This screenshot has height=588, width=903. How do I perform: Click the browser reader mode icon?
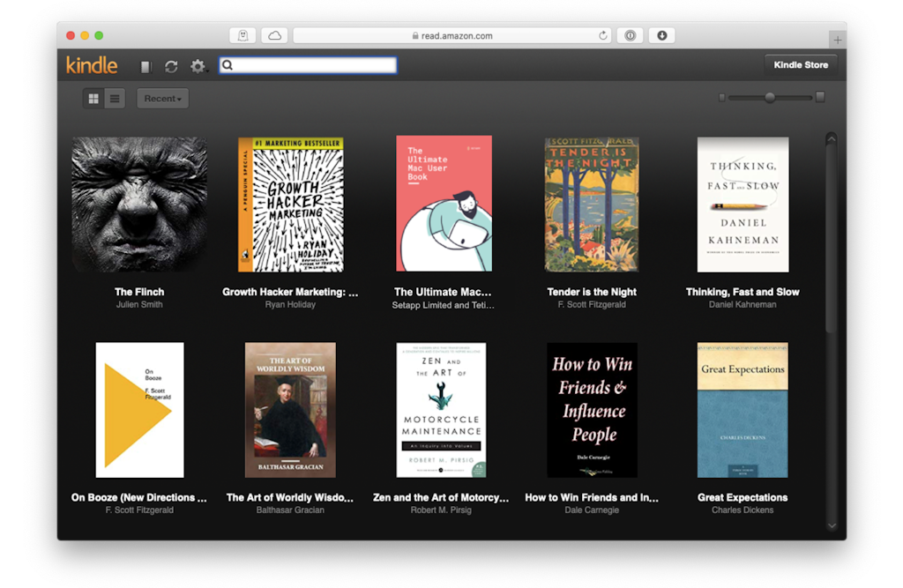pos(243,35)
